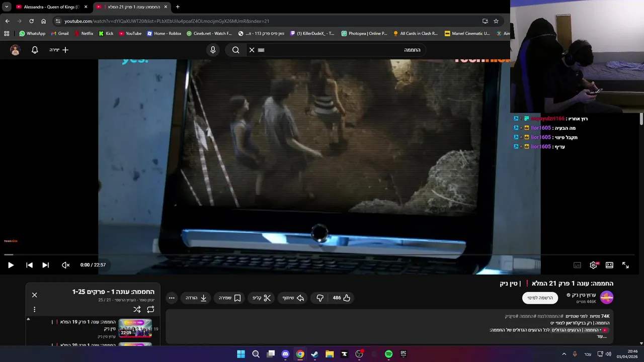Open the subscribed (הרשמה למינוי) menu
The image size is (644, 362).
(540, 298)
